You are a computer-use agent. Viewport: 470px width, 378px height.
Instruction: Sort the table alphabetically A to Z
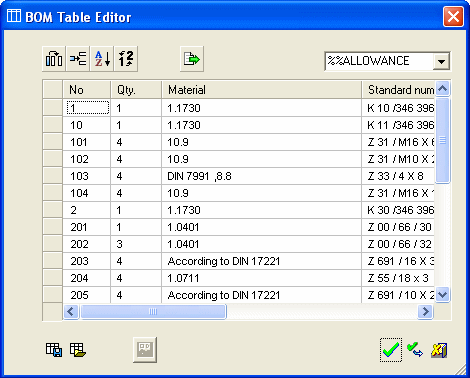102,59
